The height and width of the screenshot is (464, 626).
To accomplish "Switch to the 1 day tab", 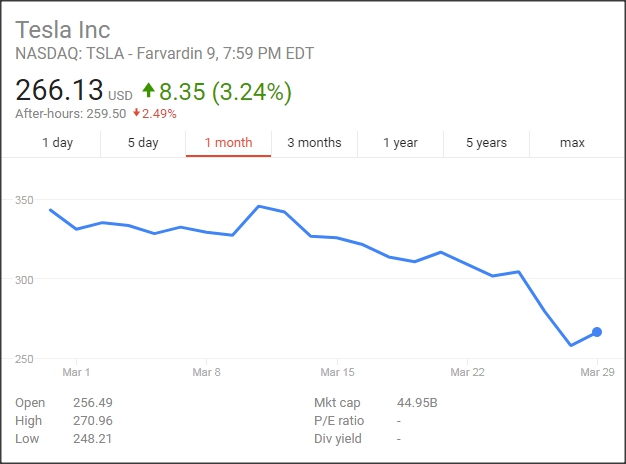I will [x=57, y=143].
